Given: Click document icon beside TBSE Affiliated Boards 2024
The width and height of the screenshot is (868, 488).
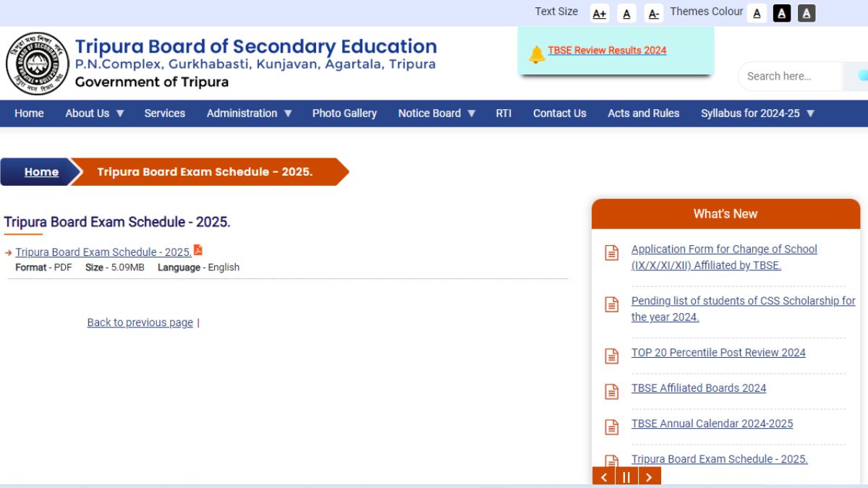Looking at the screenshot, I should [x=611, y=391].
